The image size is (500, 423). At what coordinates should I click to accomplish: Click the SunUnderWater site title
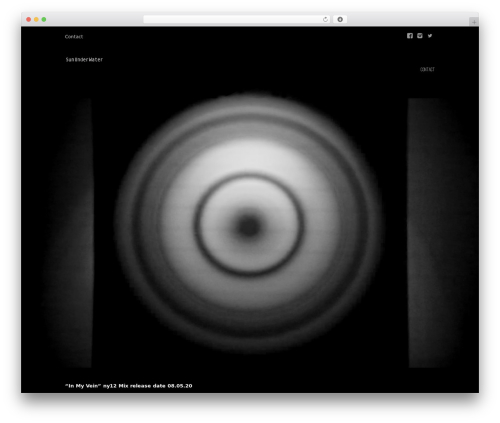coord(84,59)
